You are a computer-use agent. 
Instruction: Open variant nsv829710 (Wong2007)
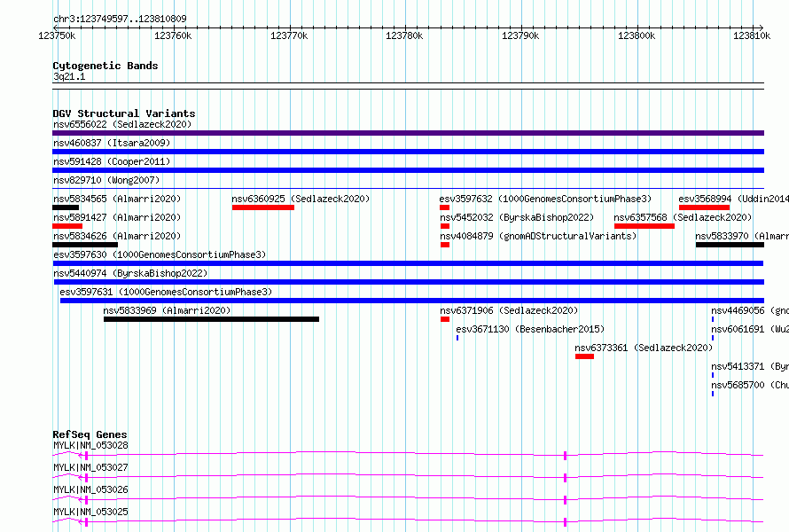[106, 180]
